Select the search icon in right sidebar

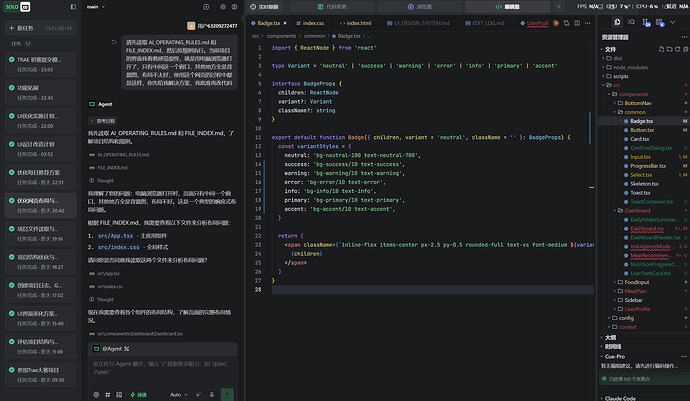click(x=631, y=22)
